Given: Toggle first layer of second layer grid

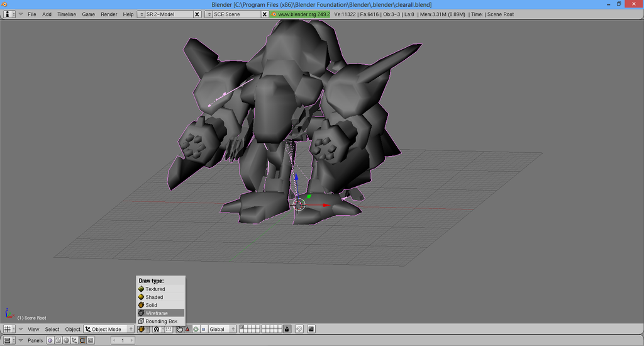Looking at the screenshot, I should (x=264, y=327).
